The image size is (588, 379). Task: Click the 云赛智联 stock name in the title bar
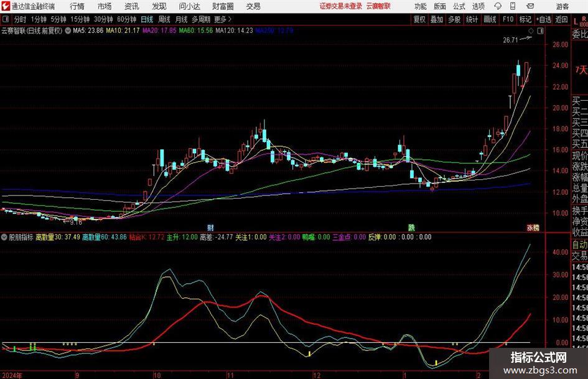tap(378, 6)
